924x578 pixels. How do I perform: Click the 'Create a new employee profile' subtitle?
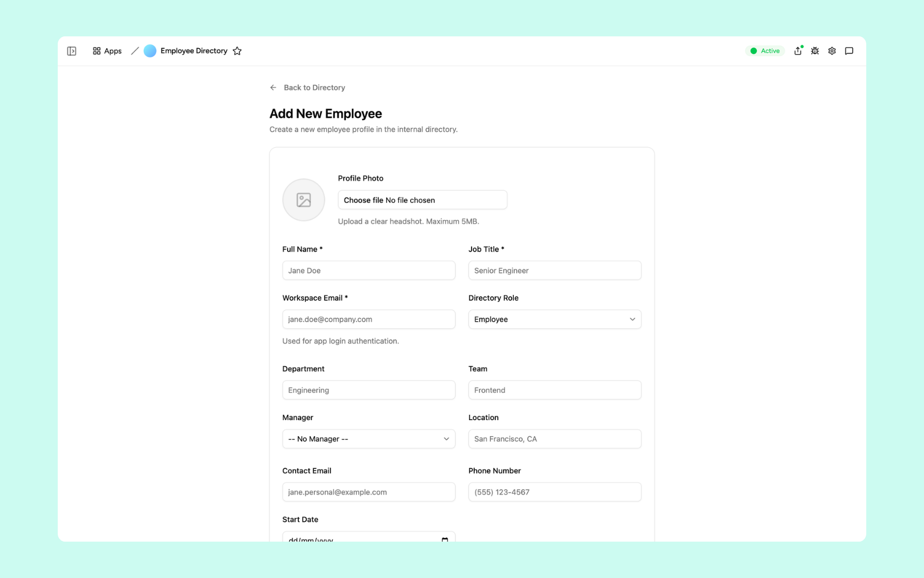click(x=364, y=130)
